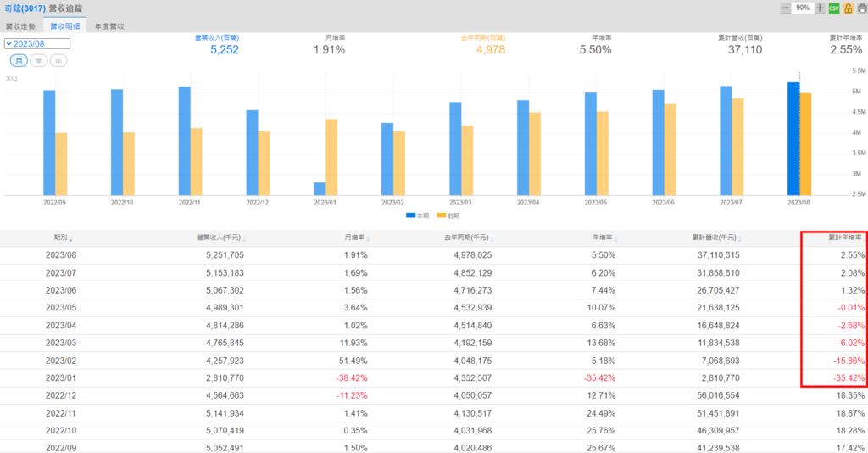Click the 2023/03 x-axis chart label
868x453 pixels.
tap(460, 203)
